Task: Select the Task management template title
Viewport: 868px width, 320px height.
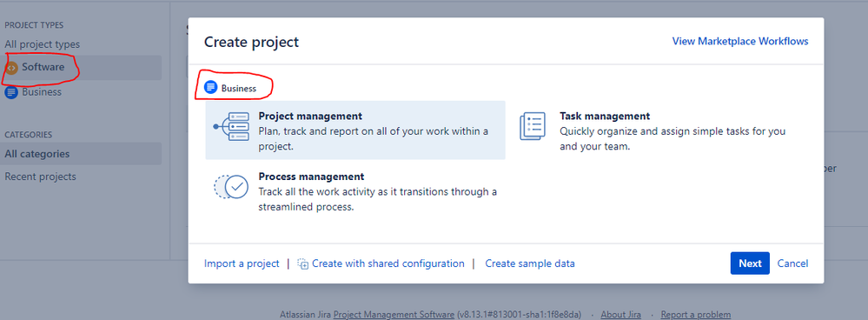Action: pyautogui.click(x=605, y=117)
